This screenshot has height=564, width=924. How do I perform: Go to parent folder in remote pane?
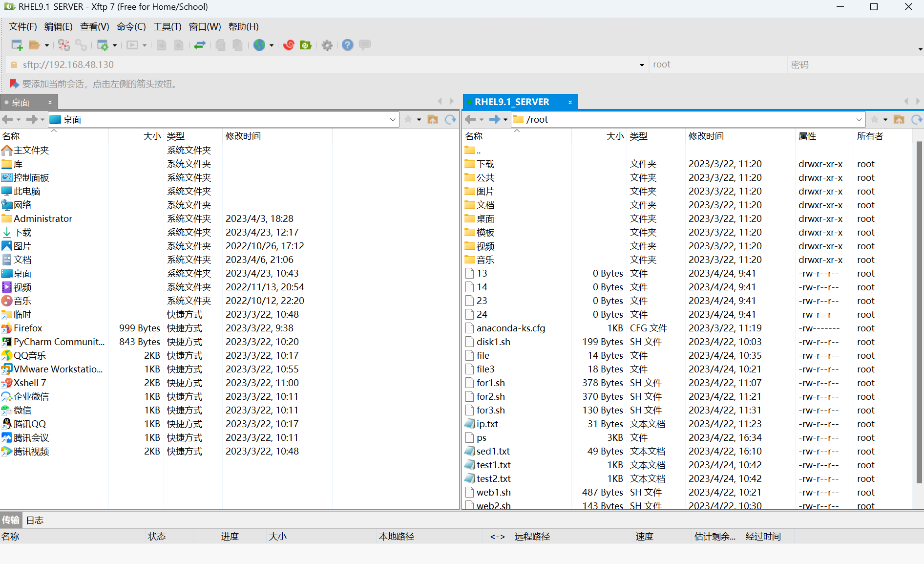click(x=899, y=119)
